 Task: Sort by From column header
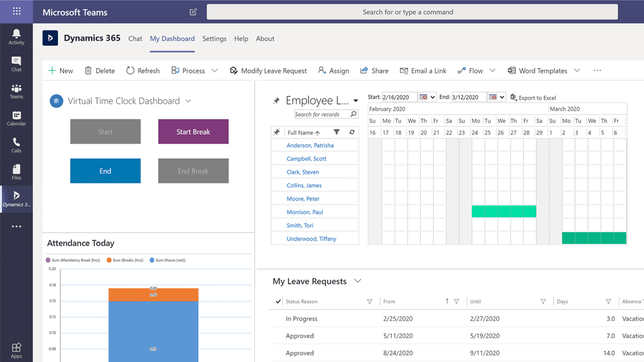pyautogui.click(x=389, y=302)
